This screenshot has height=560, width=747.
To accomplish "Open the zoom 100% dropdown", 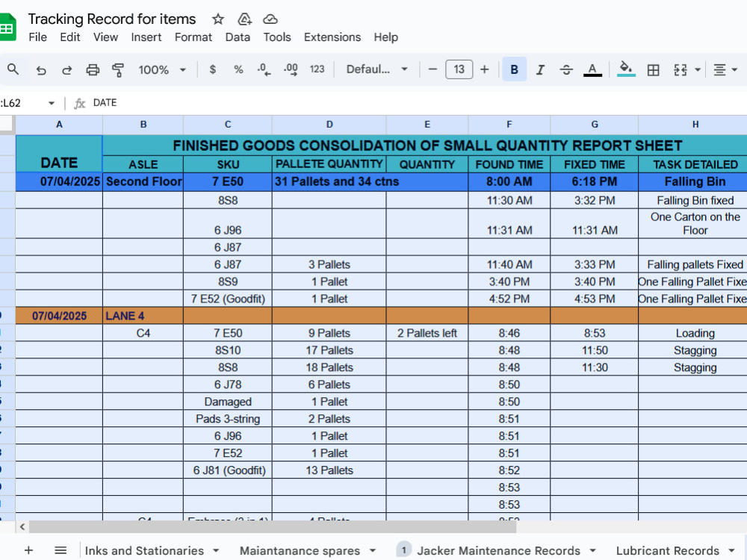I will coord(161,70).
